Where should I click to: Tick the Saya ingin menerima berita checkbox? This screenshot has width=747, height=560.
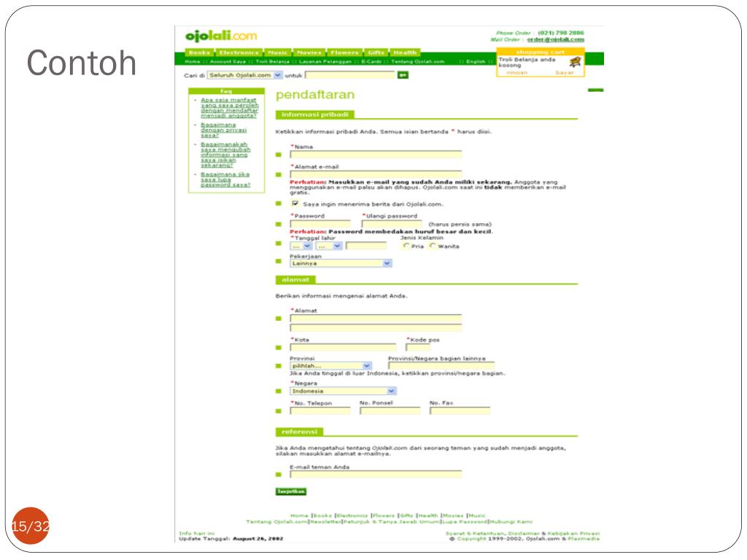(295, 203)
